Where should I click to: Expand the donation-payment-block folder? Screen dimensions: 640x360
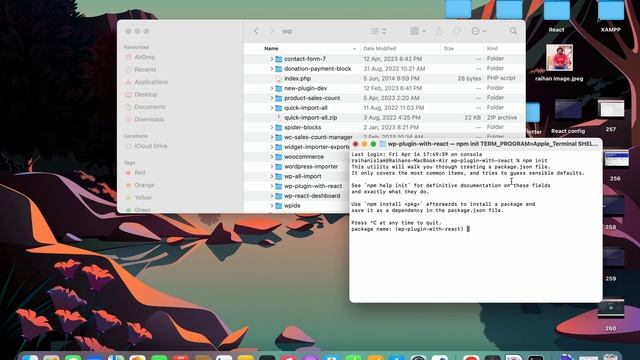coord(271,69)
